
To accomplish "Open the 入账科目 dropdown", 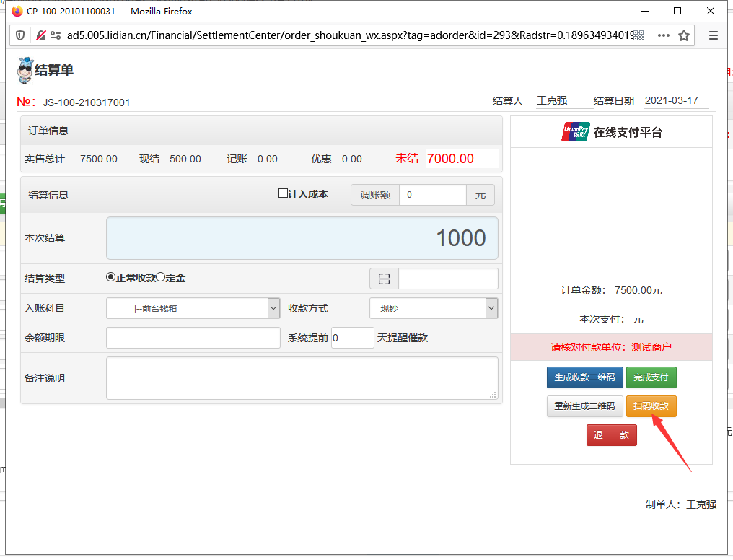I will 193,309.
